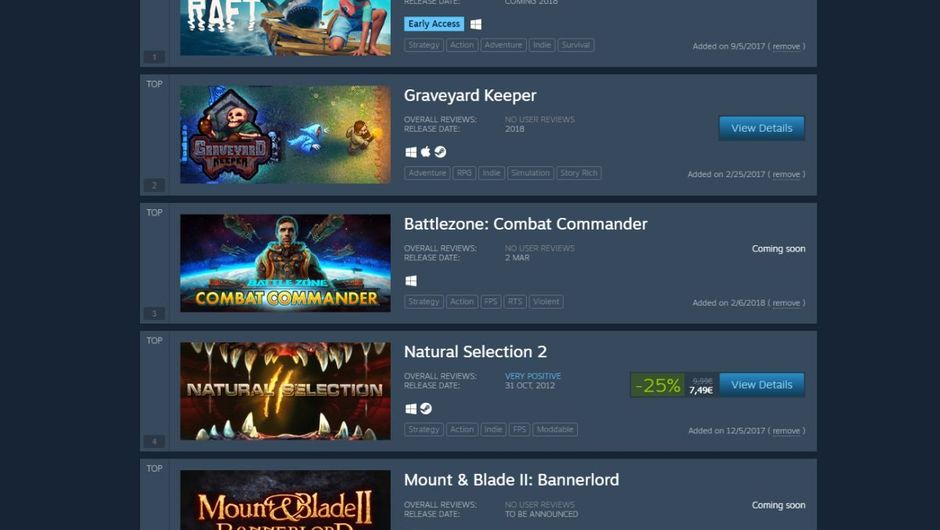This screenshot has width=940, height=530.
Task: Click rank number field of Natural Selection 2
Action: 154,442
